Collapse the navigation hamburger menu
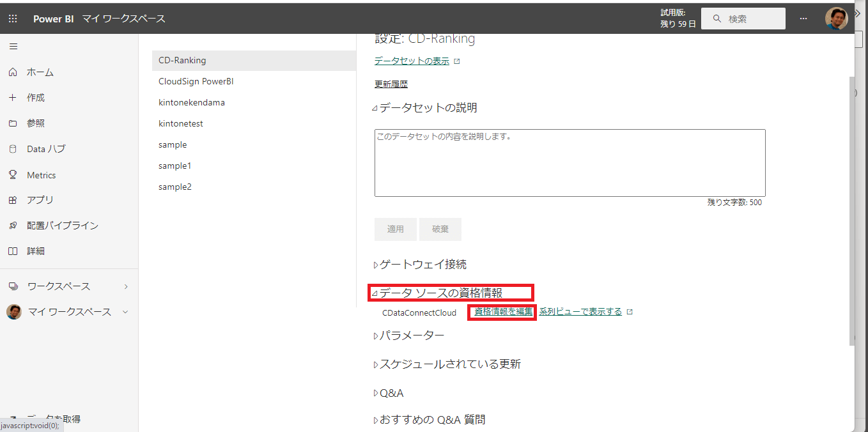Screen dimensions: 868x432 [13, 47]
